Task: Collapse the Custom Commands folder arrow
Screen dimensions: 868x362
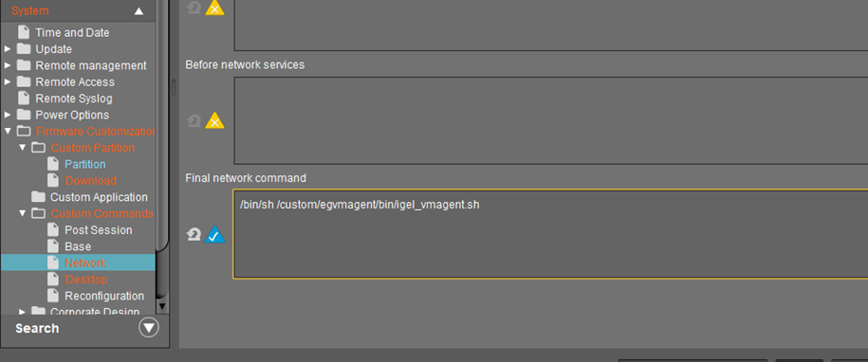Action: click(22, 213)
